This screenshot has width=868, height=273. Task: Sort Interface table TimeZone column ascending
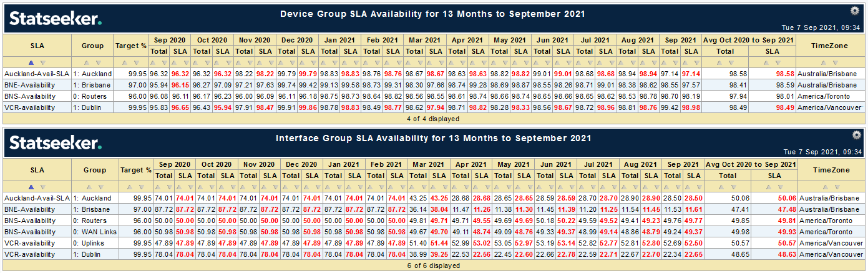(827, 187)
